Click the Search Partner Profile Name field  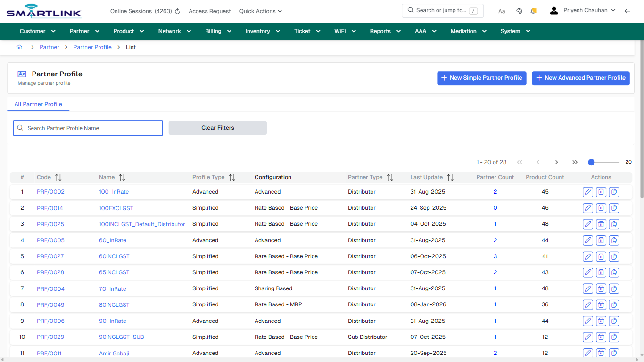(x=88, y=128)
